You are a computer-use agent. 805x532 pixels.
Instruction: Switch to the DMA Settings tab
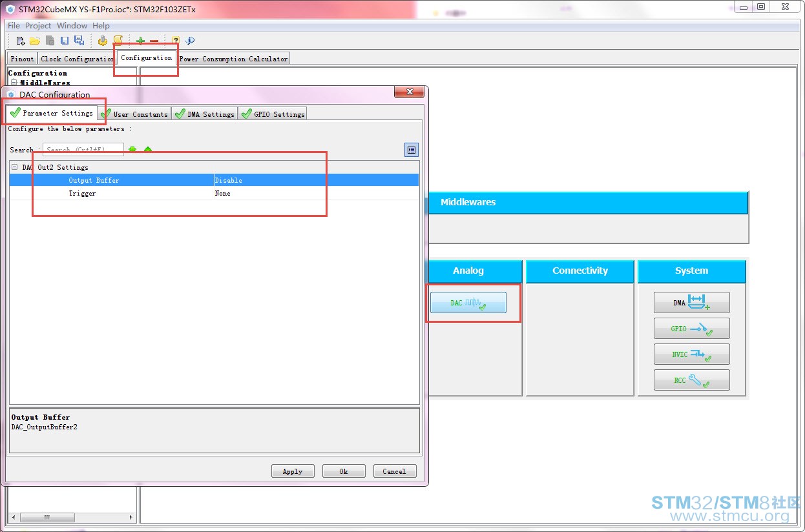(x=205, y=114)
